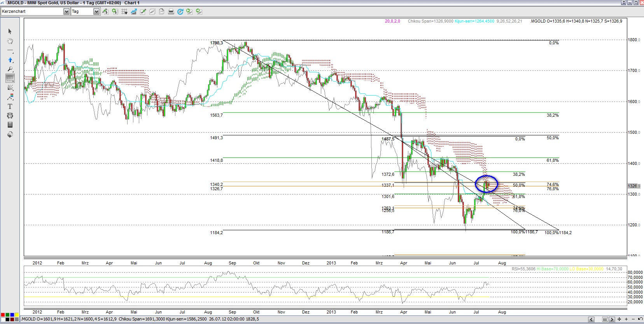644x324 pixels.
Task: Click the horizontal scrollbar thumb
Action: tap(605, 319)
